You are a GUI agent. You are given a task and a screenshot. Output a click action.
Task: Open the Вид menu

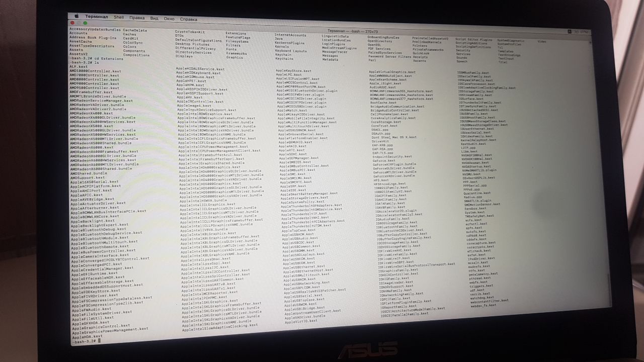(154, 18)
